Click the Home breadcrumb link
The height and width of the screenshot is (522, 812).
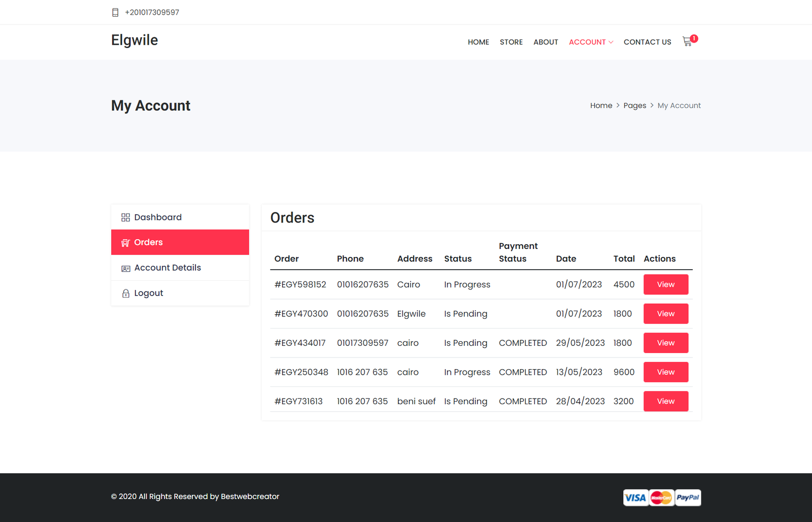pyautogui.click(x=601, y=106)
